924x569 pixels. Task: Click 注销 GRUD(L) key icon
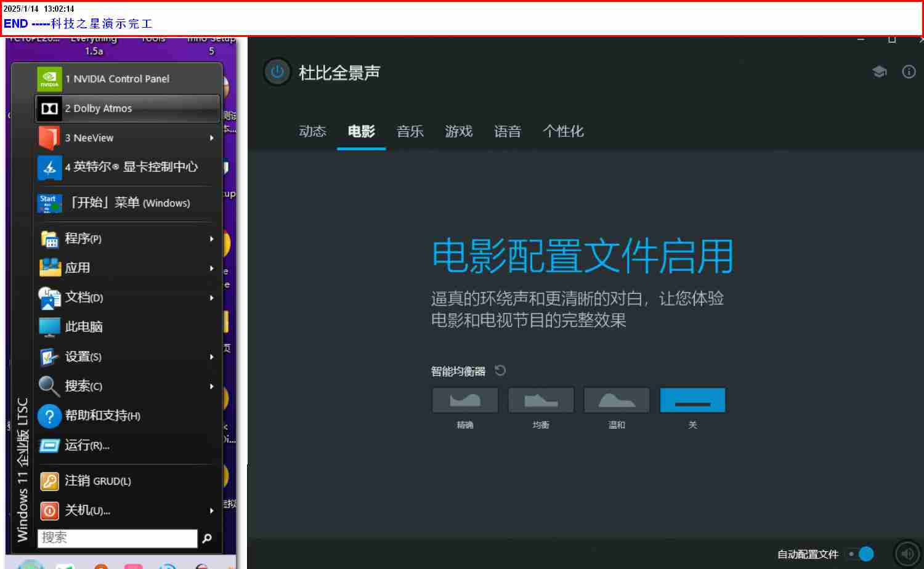point(49,481)
